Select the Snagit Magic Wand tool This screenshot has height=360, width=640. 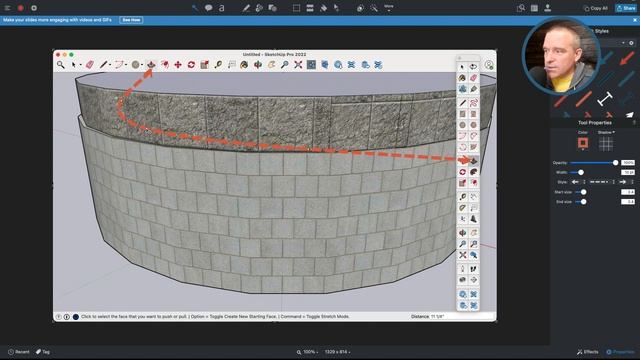pos(374,8)
